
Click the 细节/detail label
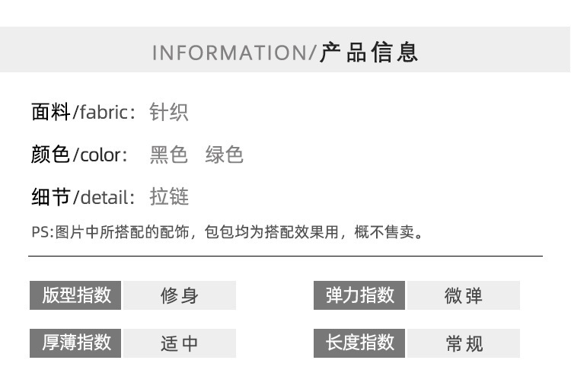tap(83, 197)
